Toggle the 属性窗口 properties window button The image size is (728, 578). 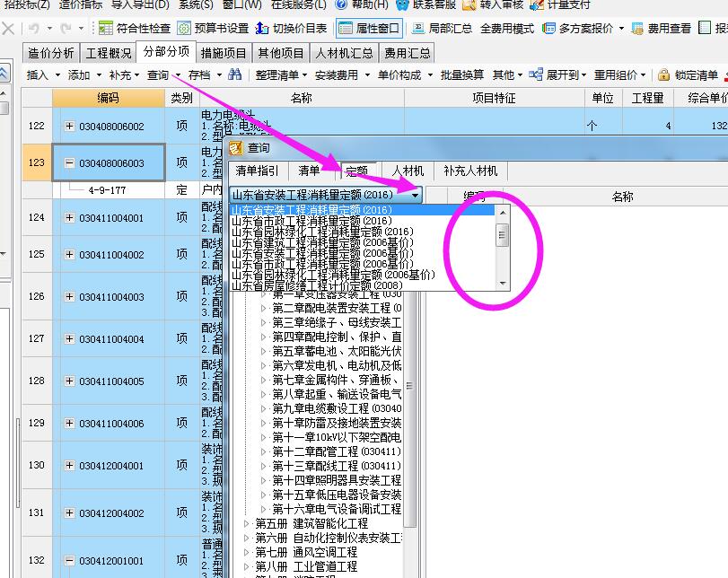(x=369, y=29)
